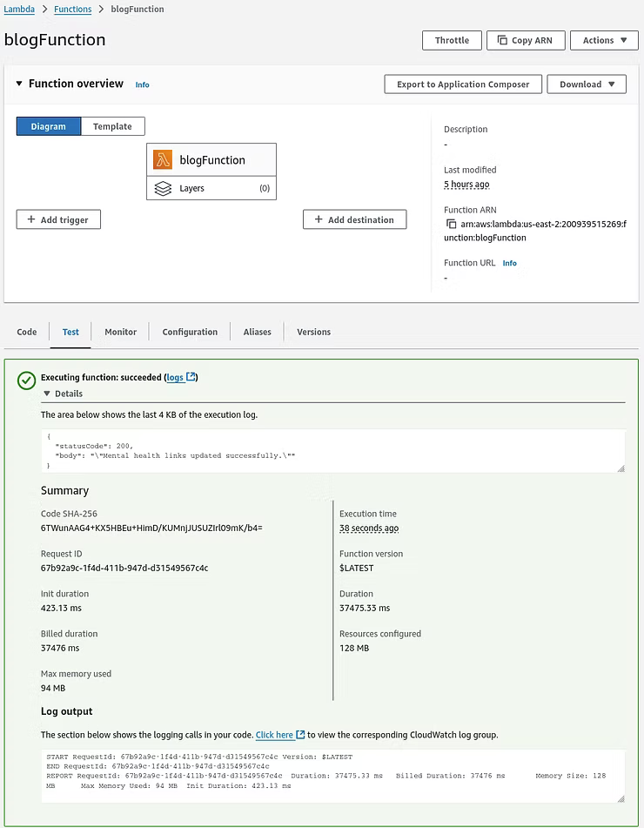The width and height of the screenshot is (644, 828).
Task: Open the Monitor tab
Action: 120,332
